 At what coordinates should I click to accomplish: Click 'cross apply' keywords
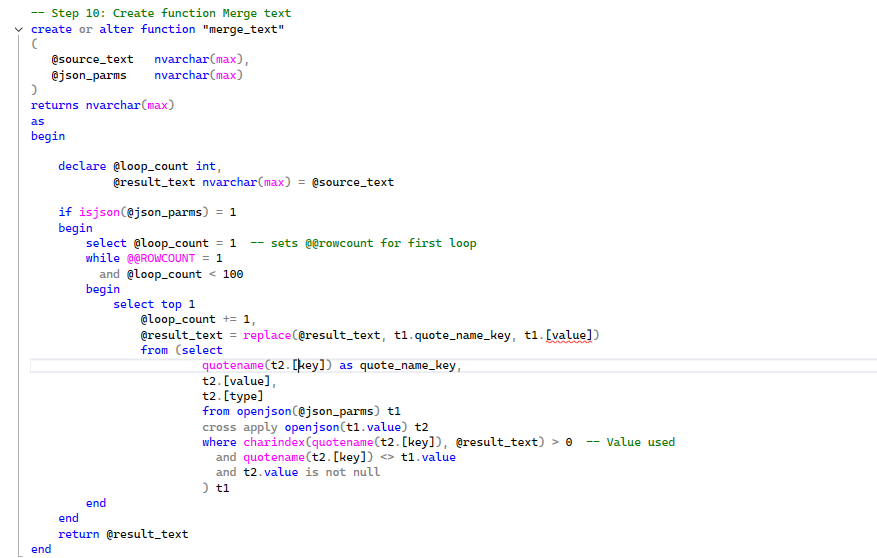pyautogui.click(x=239, y=427)
